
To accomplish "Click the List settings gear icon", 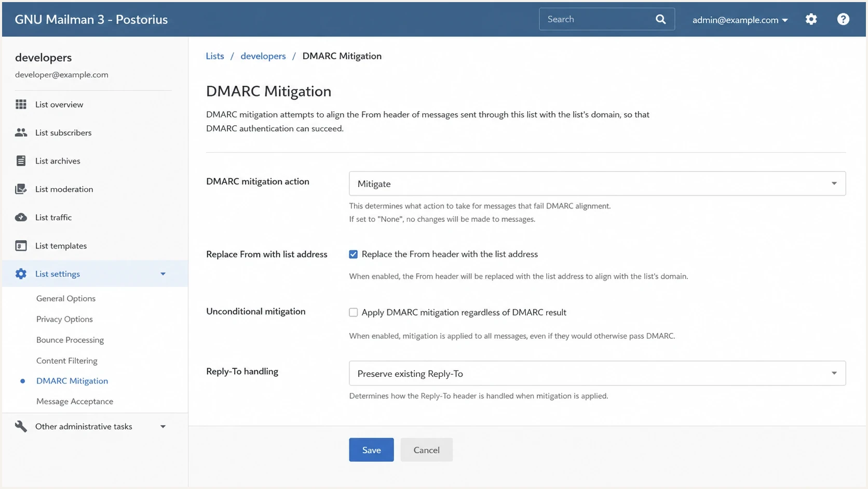I will pyautogui.click(x=21, y=274).
